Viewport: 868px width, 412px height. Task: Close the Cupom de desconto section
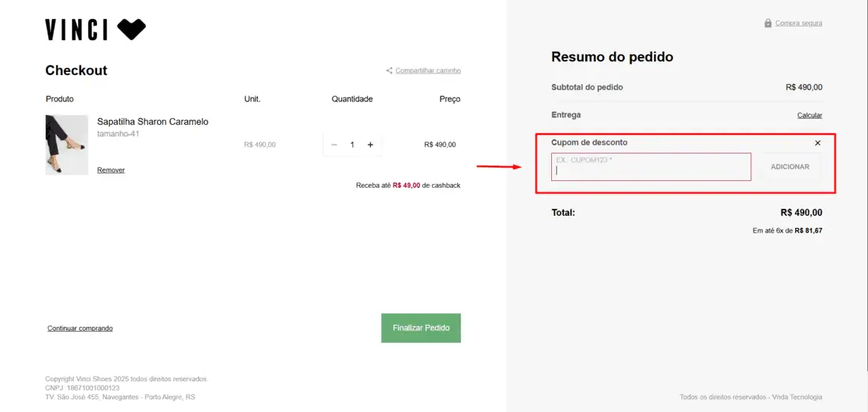pyautogui.click(x=818, y=142)
